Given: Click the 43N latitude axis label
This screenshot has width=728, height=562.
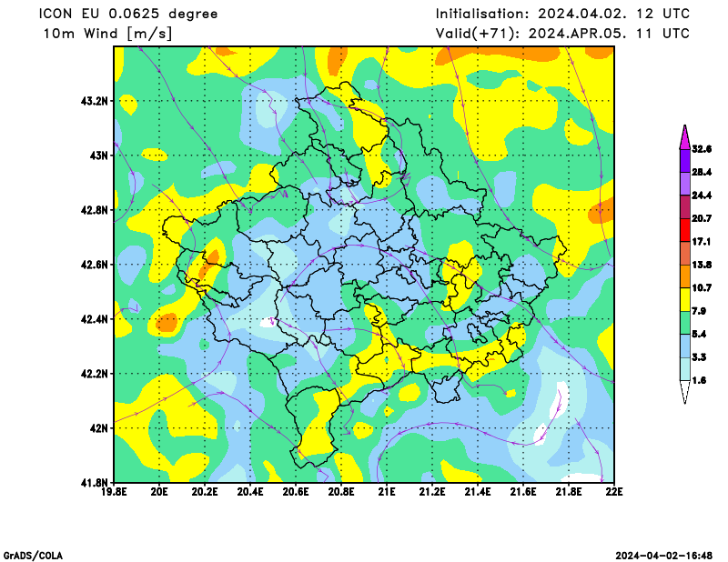Looking at the screenshot, I should pyautogui.click(x=99, y=156).
